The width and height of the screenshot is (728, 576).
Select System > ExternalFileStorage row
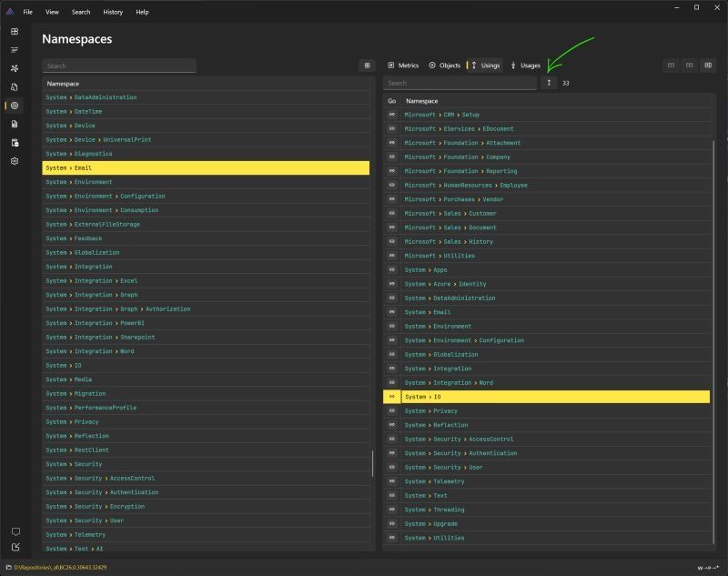point(206,224)
